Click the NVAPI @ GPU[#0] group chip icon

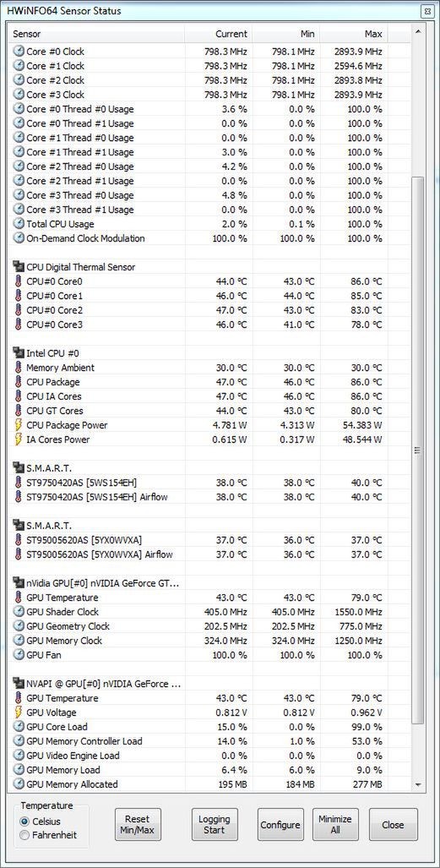19,685
